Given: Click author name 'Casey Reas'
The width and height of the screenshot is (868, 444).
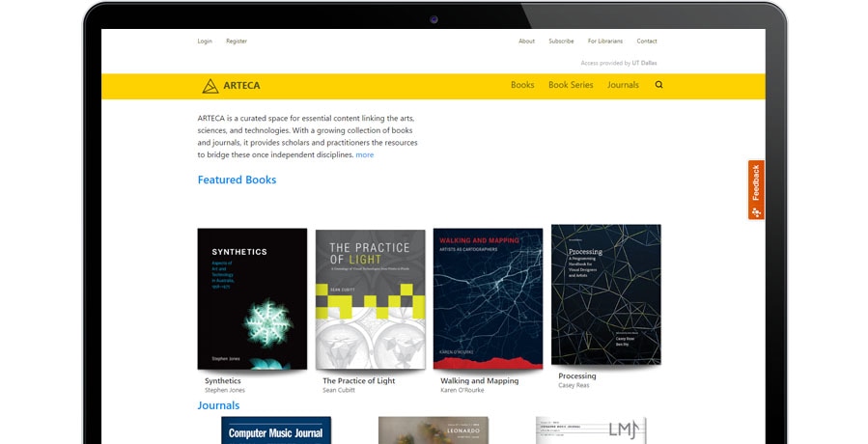Looking at the screenshot, I should (574, 385).
